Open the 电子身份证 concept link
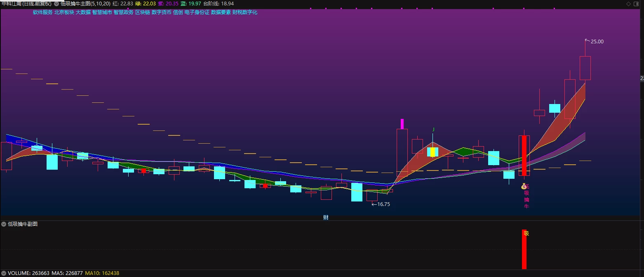 click(x=197, y=12)
